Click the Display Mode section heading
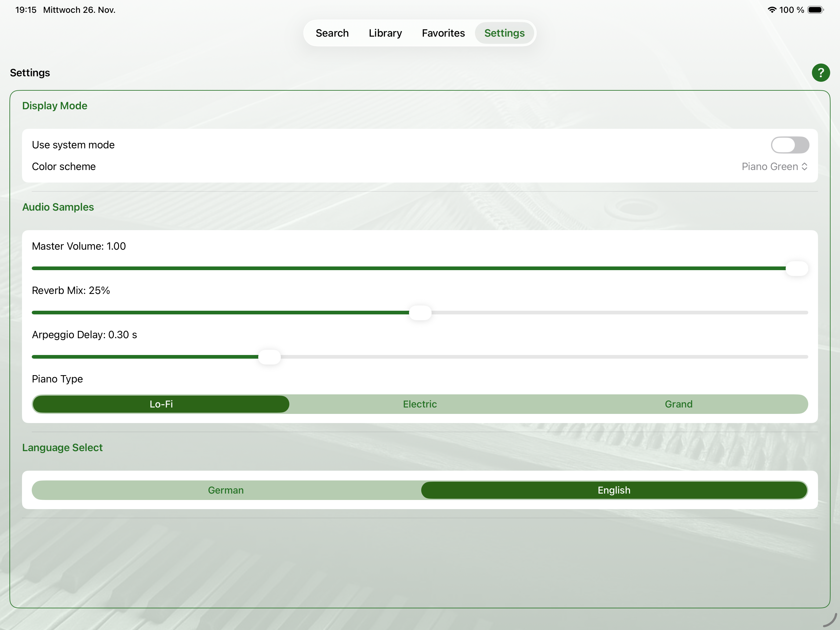The height and width of the screenshot is (630, 840). [x=55, y=106]
